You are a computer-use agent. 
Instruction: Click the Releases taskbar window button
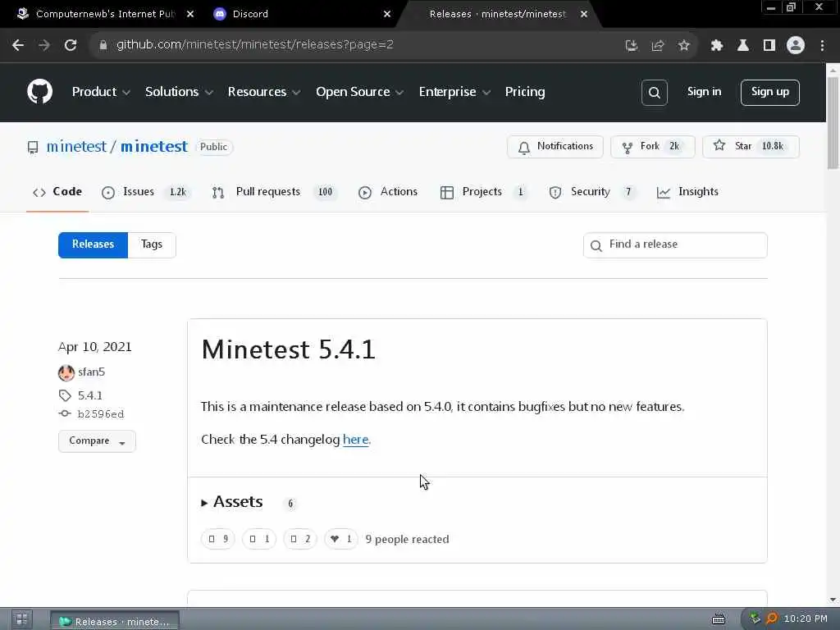[115, 621]
